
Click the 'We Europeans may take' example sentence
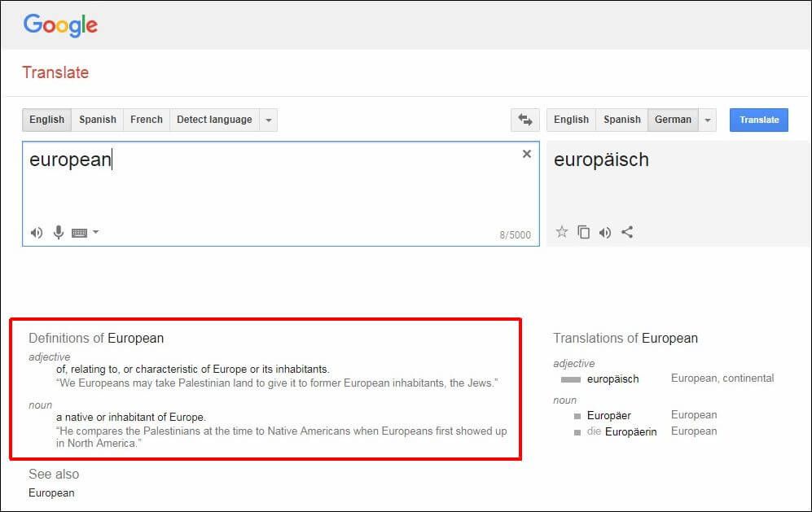(277, 383)
